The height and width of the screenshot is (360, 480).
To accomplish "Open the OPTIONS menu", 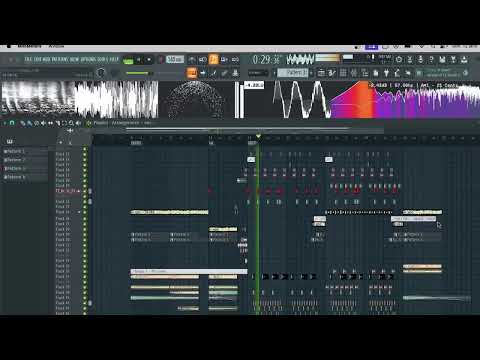I will [88, 60].
